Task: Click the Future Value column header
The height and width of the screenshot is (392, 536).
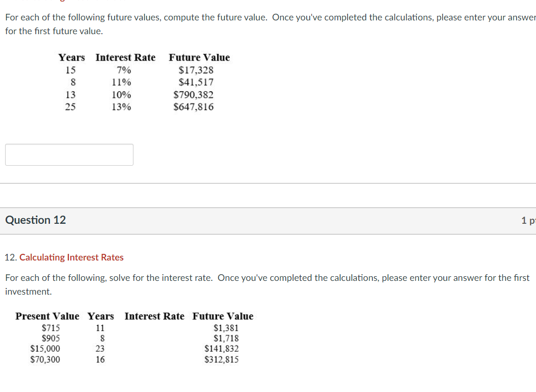Action: [199, 57]
